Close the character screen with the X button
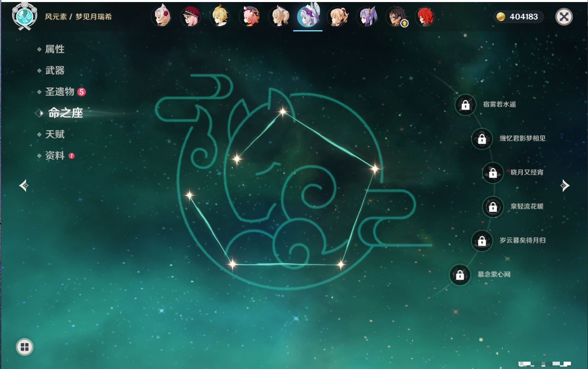588x369 pixels. coord(564,17)
